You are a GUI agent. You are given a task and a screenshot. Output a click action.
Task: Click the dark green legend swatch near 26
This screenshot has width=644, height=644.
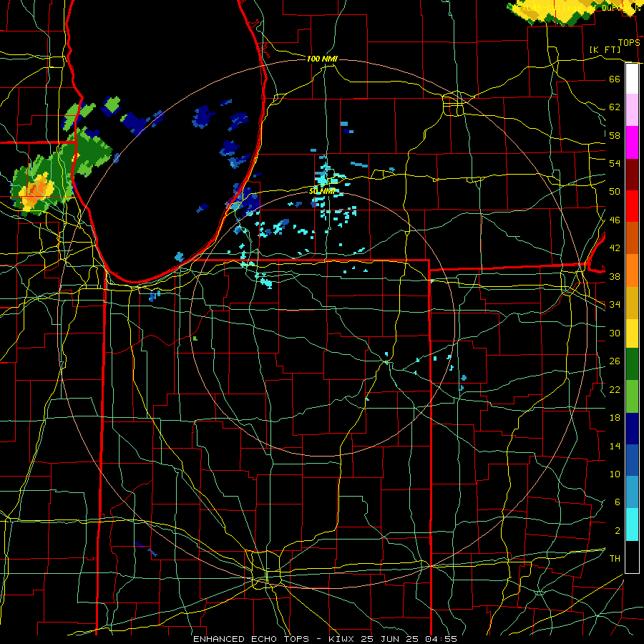(x=632, y=364)
